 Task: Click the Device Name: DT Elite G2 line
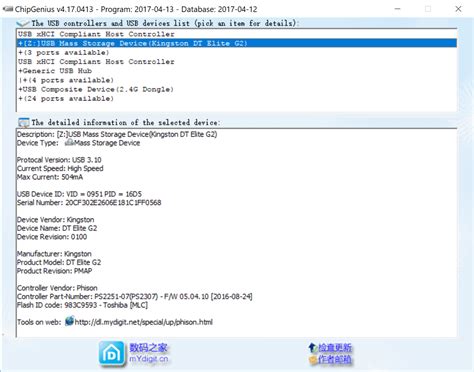tap(57, 228)
